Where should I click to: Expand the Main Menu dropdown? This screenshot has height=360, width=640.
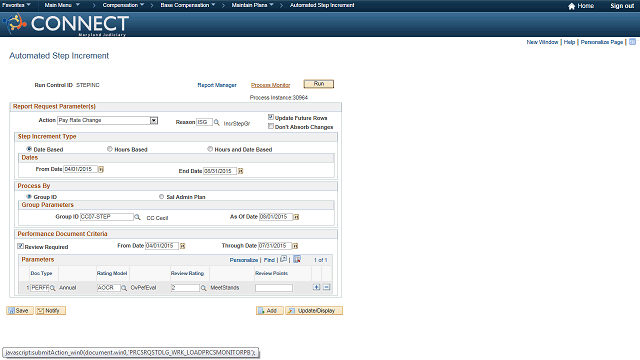click(x=62, y=5)
